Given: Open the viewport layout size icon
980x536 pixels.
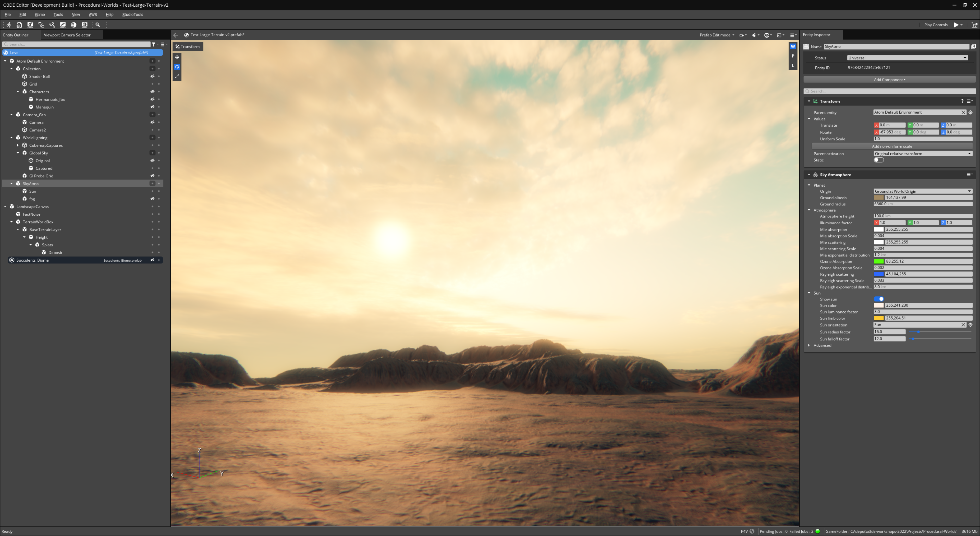Looking at the screenshot, I should [x=780, y=35].
